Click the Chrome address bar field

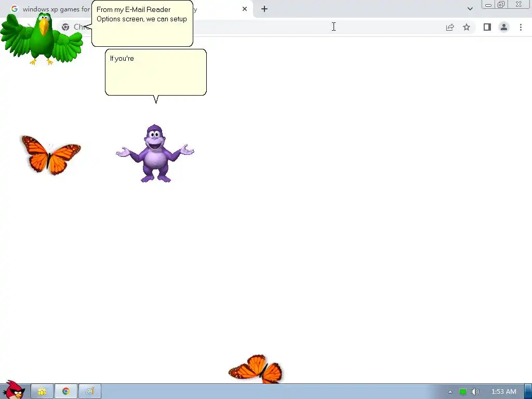[x=267, y=27]
